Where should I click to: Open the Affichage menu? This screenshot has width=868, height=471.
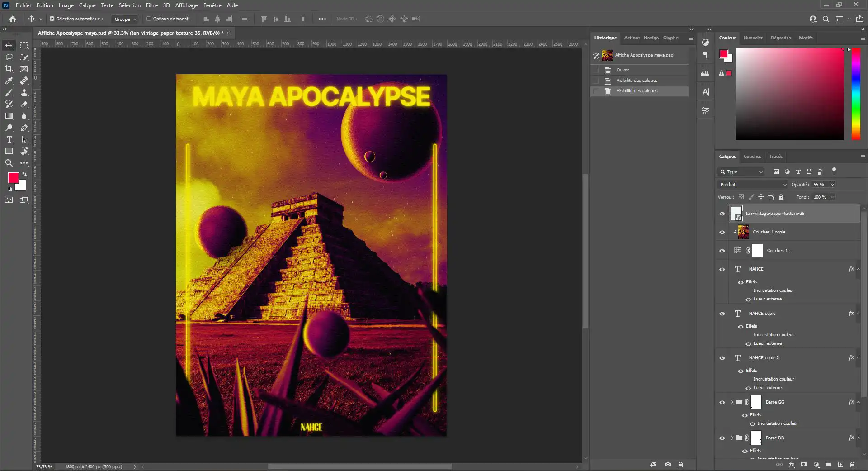click(x=187, y=5)
